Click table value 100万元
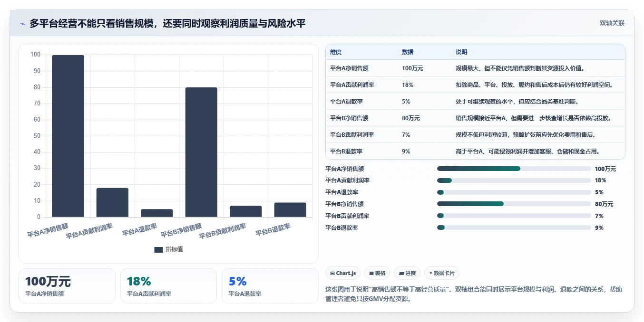Screen dimensions: 644x322 [412, 68]
